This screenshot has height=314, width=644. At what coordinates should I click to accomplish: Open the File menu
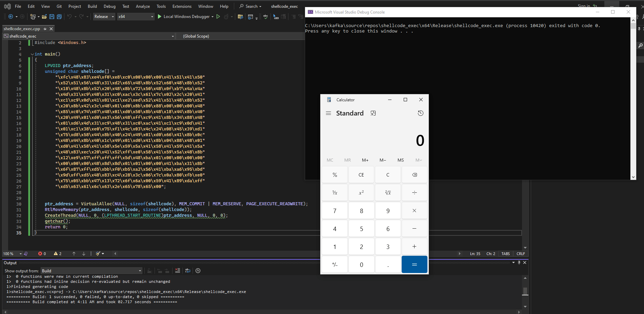pos(18,6)
